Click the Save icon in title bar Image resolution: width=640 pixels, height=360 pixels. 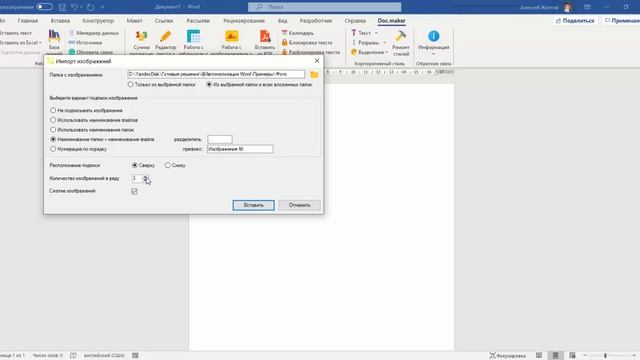click(62, 7)
